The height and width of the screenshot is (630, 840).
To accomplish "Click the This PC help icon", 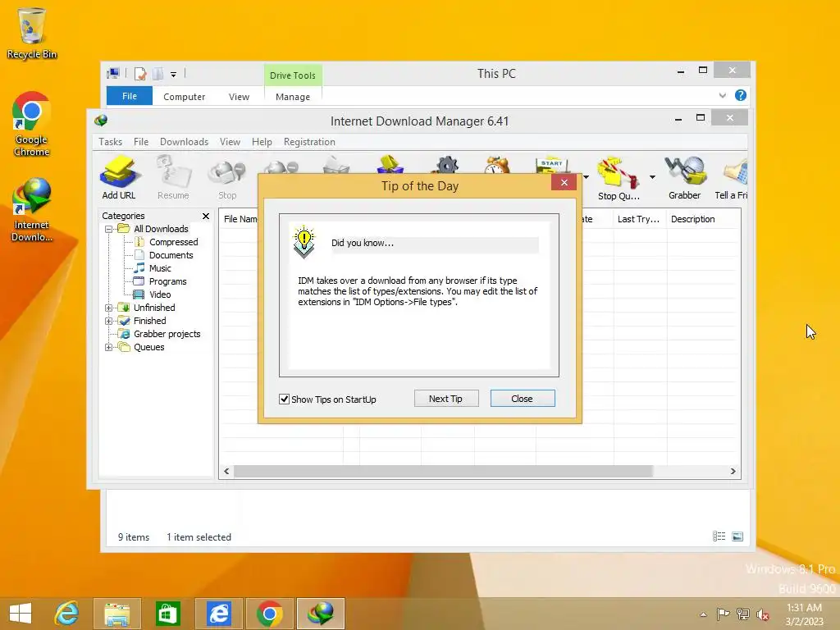I will [x=741, y=95].
